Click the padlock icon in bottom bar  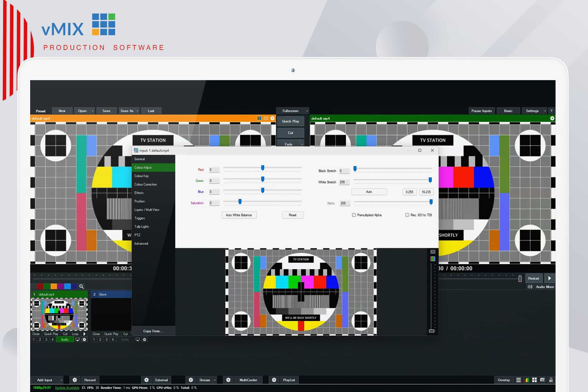[x=551, y=380]
